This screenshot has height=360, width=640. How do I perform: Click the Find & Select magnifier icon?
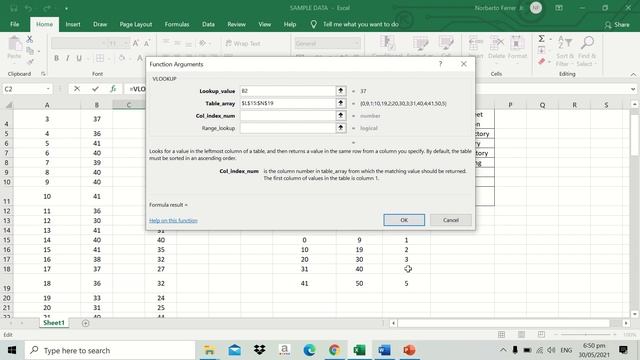[587, 51]
